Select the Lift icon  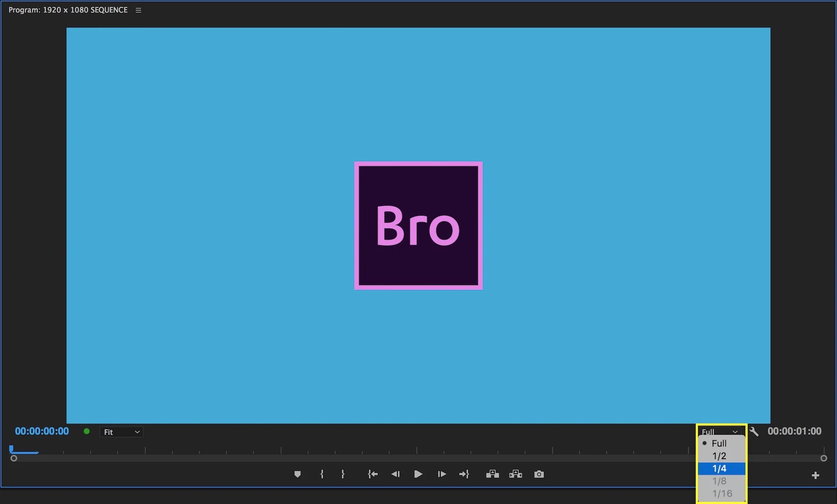point(493,474)
